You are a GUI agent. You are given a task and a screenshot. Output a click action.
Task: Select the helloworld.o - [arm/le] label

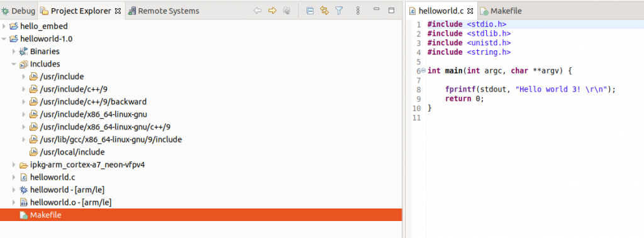(70, 202)
